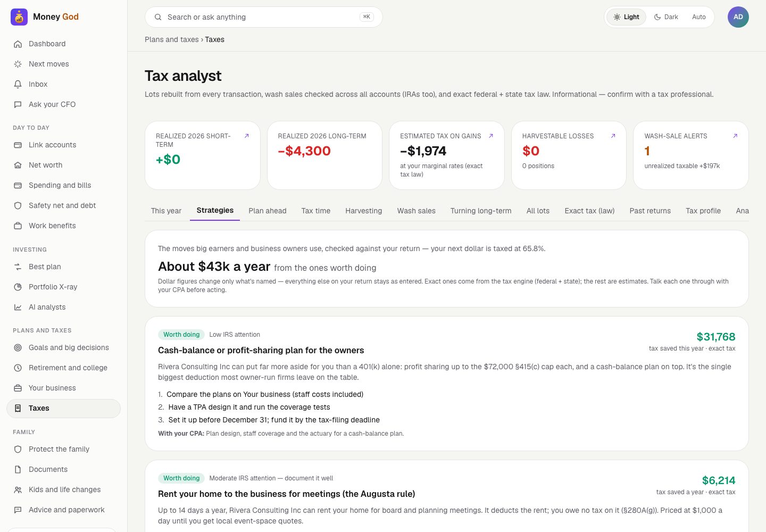766x532 pixels.
Task: Select the Wash sales tab
Action: [x=417, y=211]
